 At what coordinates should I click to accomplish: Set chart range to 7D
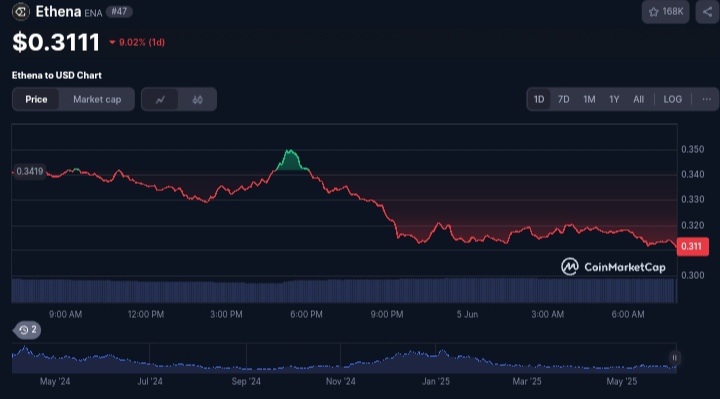(x=563, y=99)
